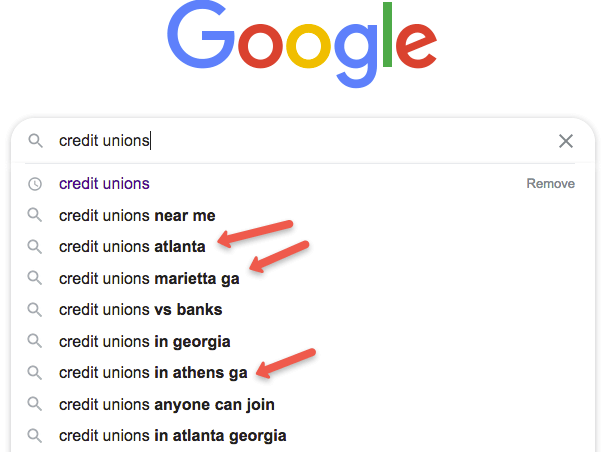Pick 'credit unions anyone can join' suggestion

click(x=167, y=405)
